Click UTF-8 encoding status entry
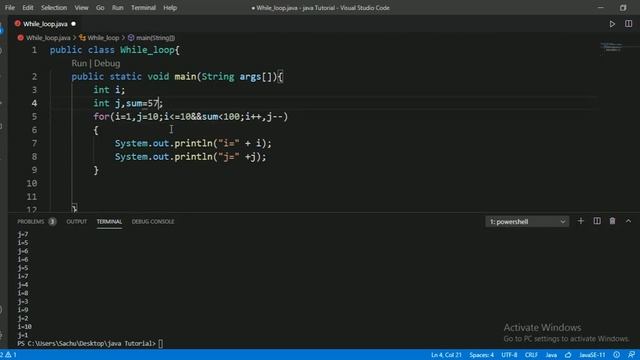 (x=509, y=355)
